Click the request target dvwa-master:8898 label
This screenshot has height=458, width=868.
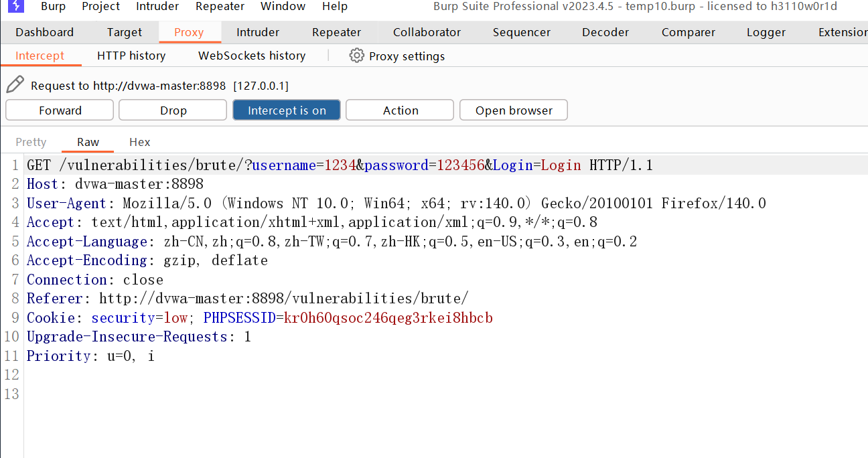[x=159, y=86]
